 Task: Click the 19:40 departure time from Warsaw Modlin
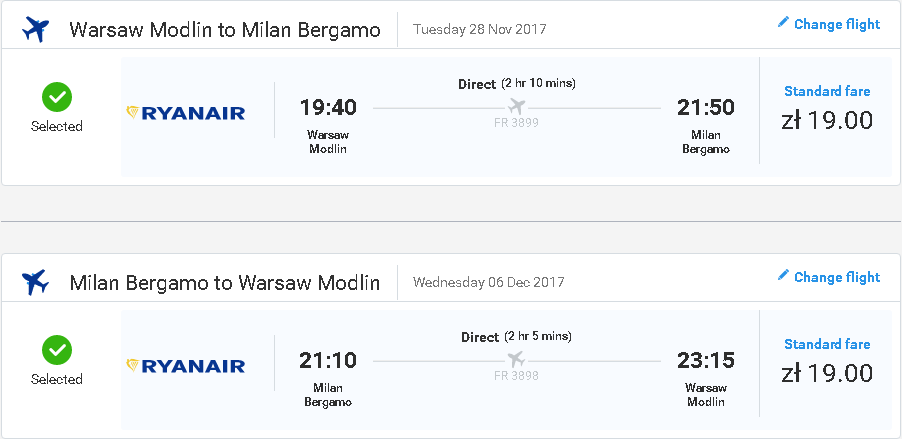click(328, 108)
